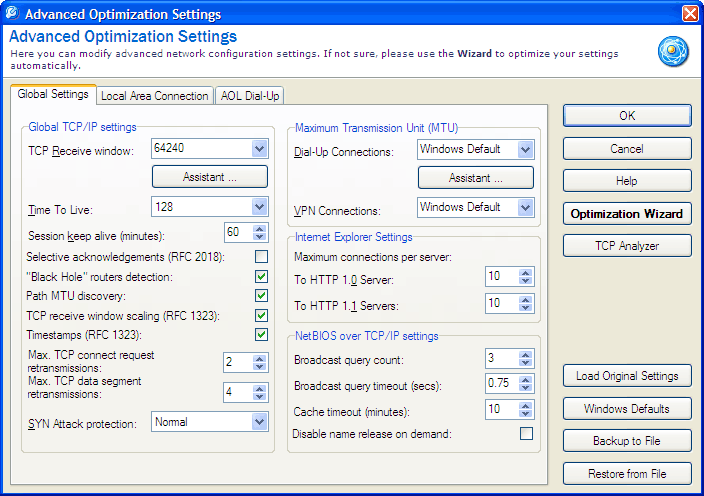Open TCP Receive window Assistant
The image size is (704, 496).
coord(210,177)
